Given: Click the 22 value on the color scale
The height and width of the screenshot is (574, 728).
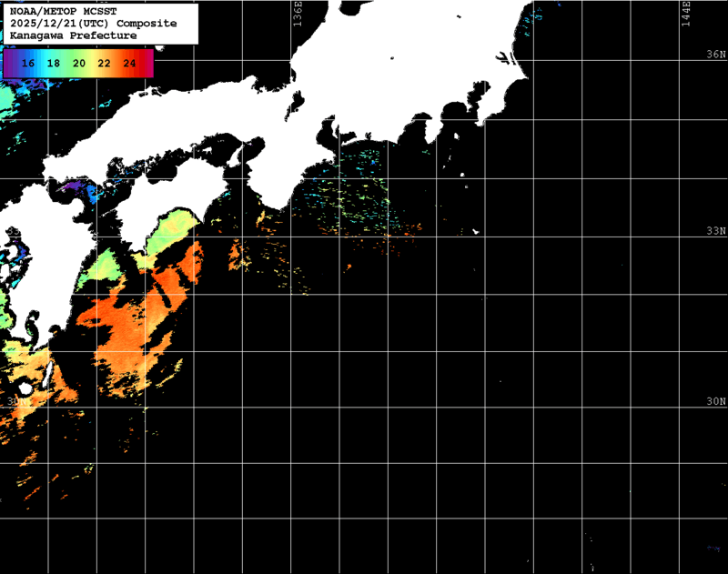Looking at the screenshot, I should click(x=105, y=64).
